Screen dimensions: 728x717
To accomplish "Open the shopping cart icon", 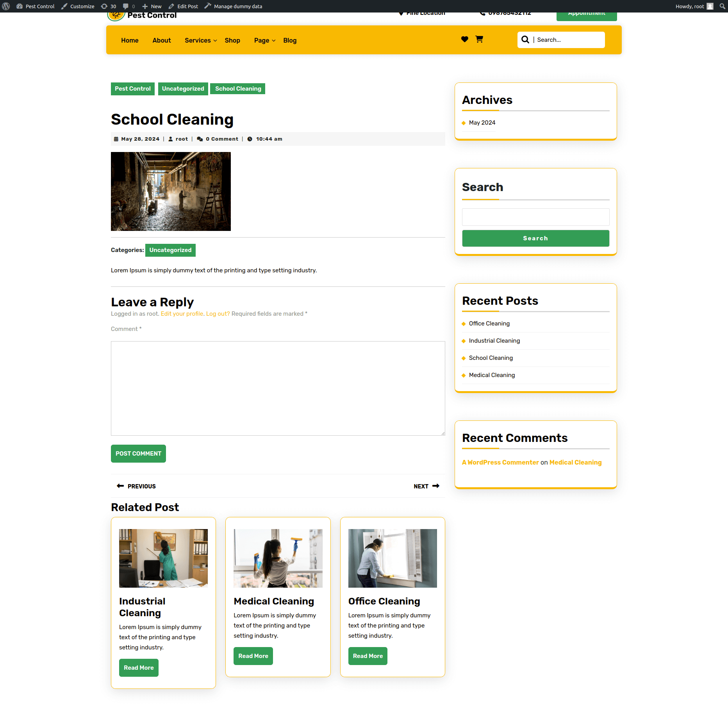I will click(479, 39).
